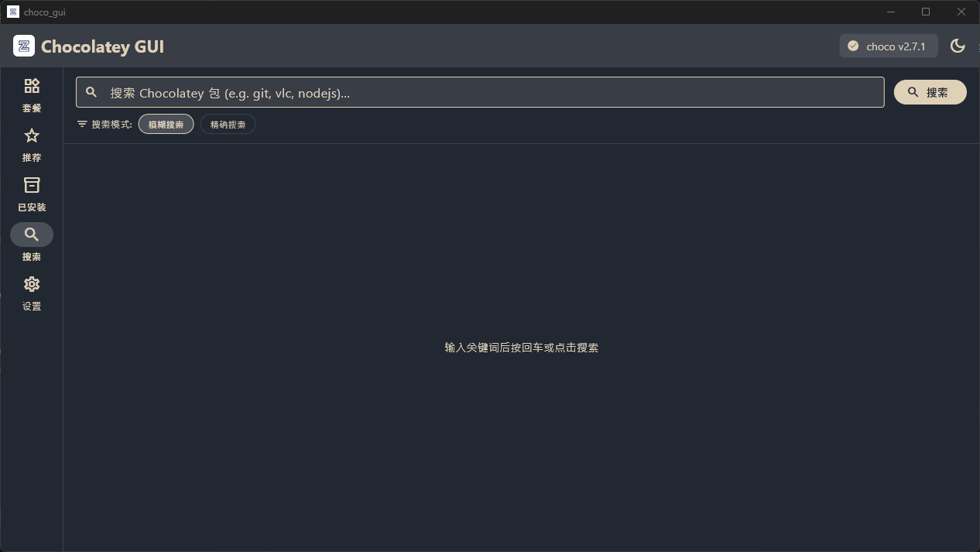The height and width of the screenshot is (552, 980).
Task: Select 模糊搜索 fuzzy search mode
Action: coord(166,124)
